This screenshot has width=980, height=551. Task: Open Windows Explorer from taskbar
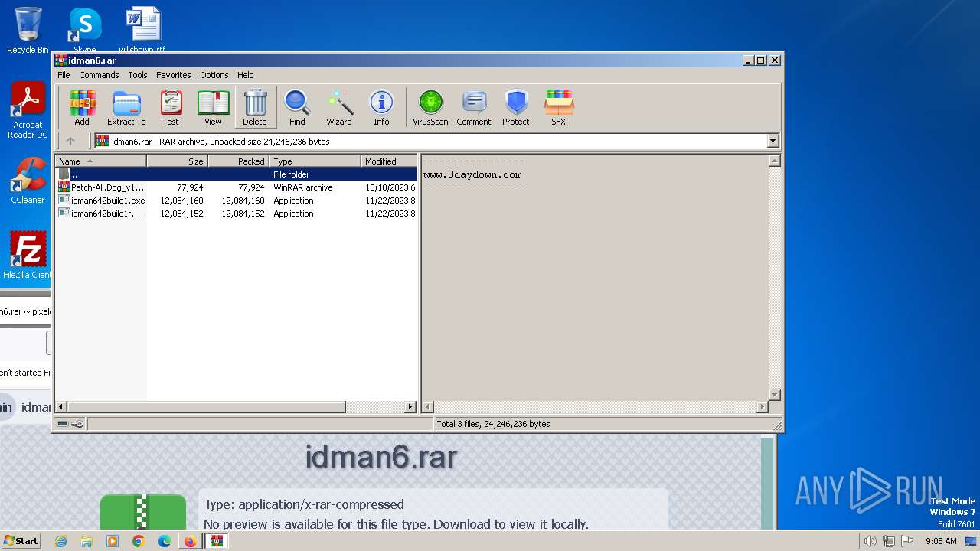(x=87, y=541)
